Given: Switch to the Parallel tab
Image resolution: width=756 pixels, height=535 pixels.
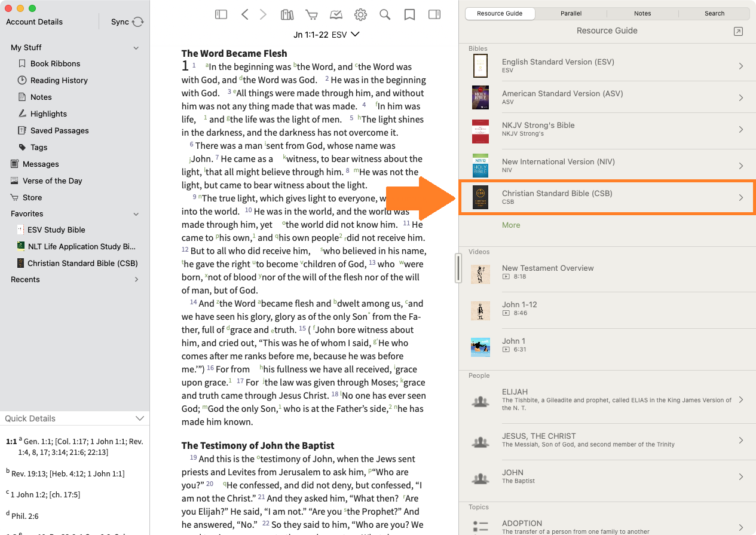Looking at the screenshot, I should pyautogui.click(x=571, y=13).
